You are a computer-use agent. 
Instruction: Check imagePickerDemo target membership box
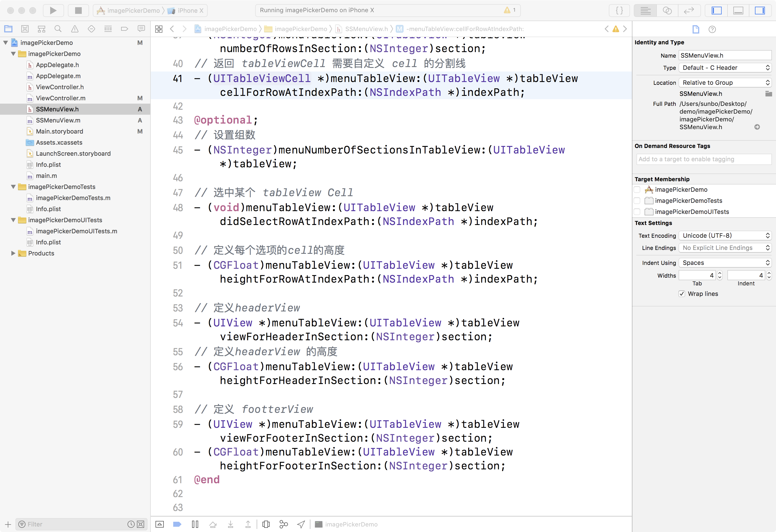(637, 190)
